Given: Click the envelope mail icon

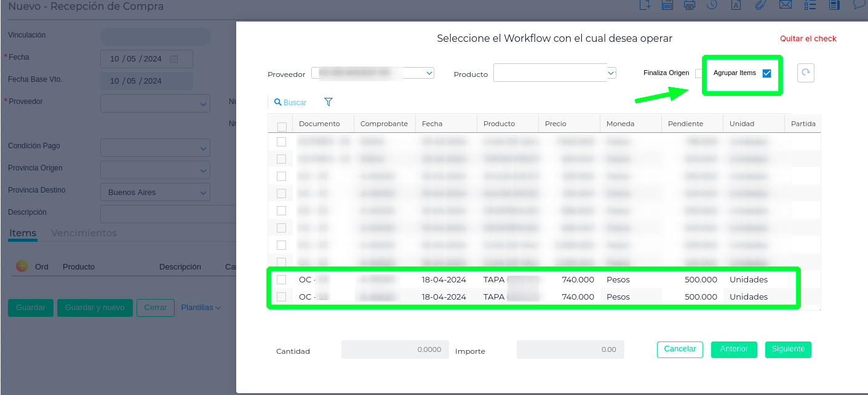Looking at the screenshot, I should (786, 5).
